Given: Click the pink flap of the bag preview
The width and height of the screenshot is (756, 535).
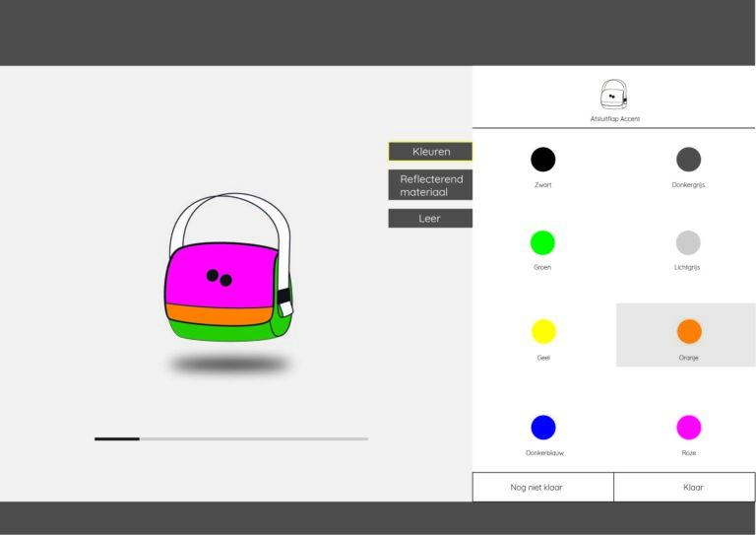Looking at the screenshot, I should coord(221,275).
